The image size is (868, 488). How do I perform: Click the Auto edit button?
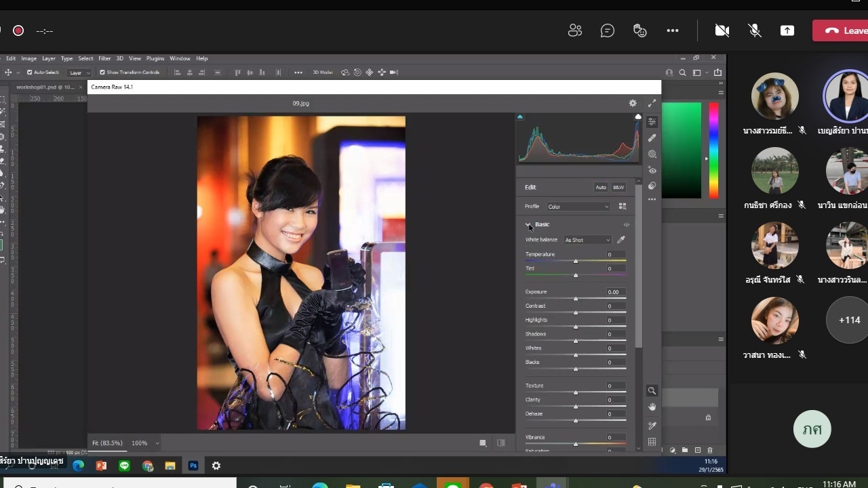(x=601, y=187)
